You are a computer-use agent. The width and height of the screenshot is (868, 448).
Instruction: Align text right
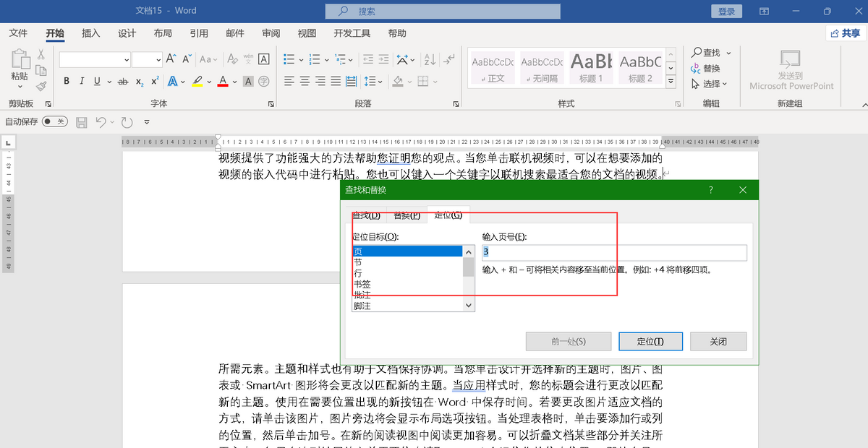pyautogui.click(x=321, y=81)
